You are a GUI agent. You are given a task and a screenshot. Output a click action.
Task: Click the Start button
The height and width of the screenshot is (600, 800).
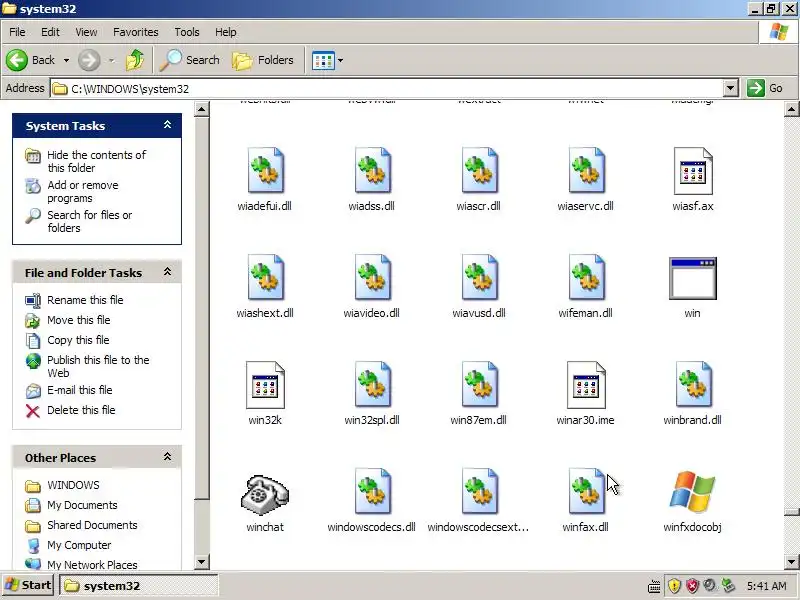click(28, 585)
